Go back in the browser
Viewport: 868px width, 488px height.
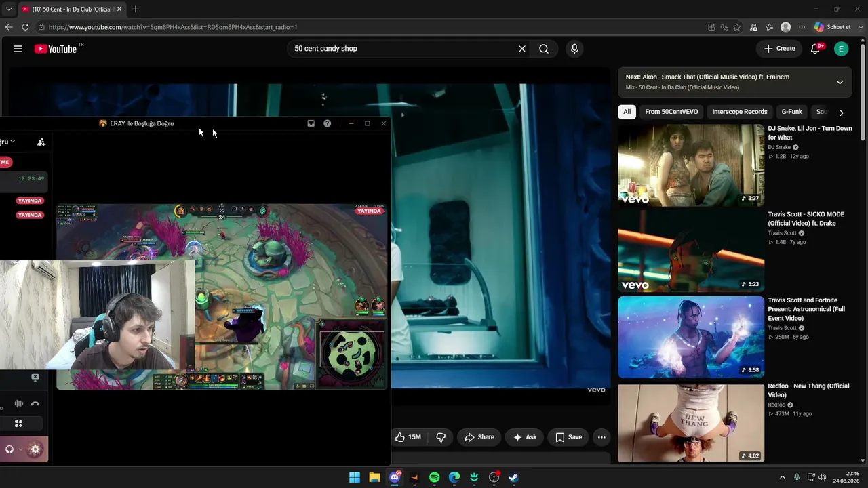[x=9, y=27]
